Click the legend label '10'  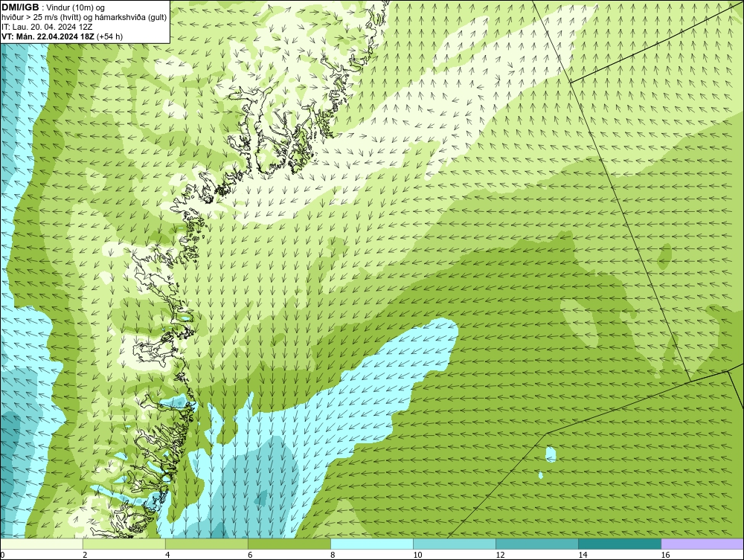[417, 556]
